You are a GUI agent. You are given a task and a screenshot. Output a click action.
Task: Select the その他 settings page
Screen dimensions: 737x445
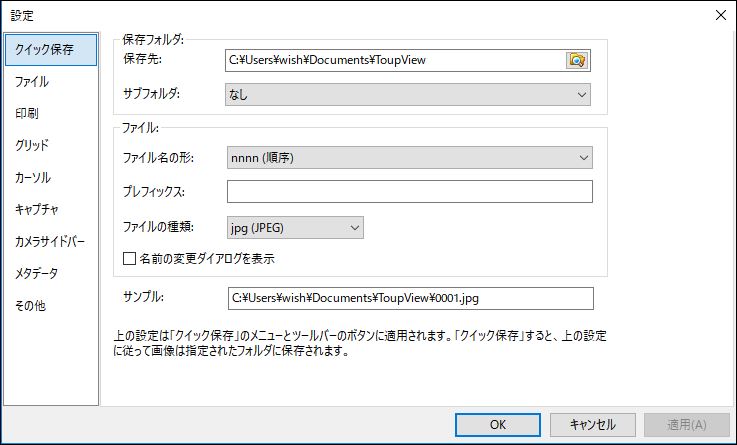(x=31, y=305)
